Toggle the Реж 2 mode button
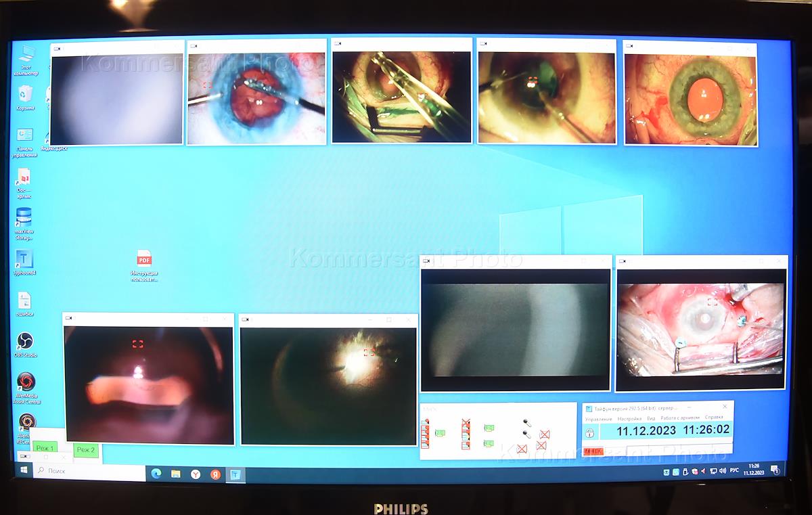 click(86, 449)
